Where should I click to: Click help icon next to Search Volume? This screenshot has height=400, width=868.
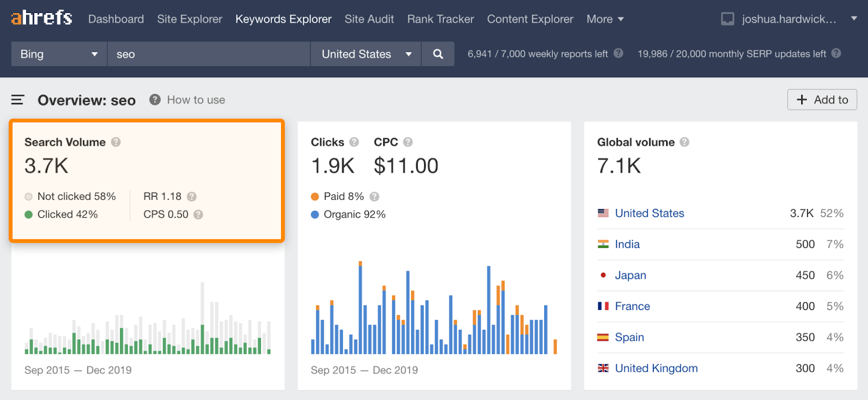pyautogui.click(x=116, y=142)
